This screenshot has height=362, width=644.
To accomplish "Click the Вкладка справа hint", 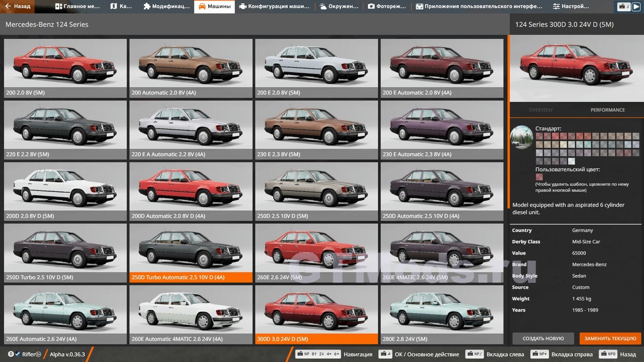I will tap(561, 354).
